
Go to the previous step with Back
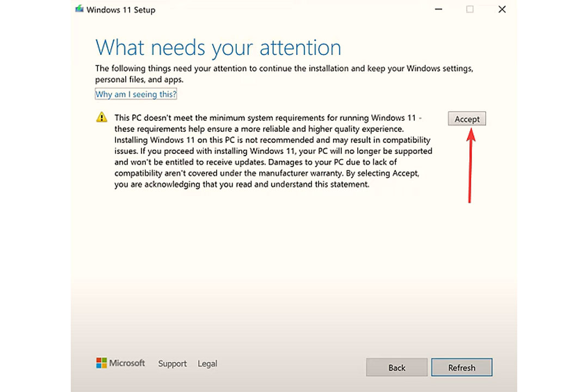coord(397,367)
